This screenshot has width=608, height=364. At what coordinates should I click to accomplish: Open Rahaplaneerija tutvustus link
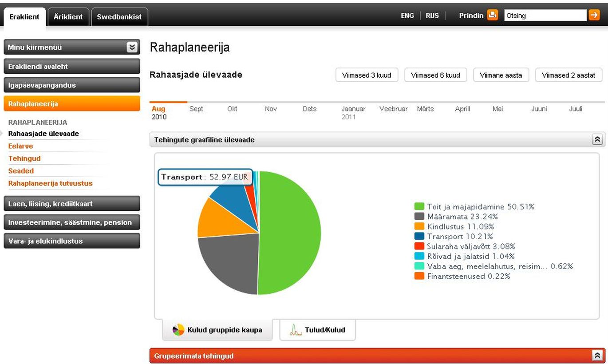point(50,183)
